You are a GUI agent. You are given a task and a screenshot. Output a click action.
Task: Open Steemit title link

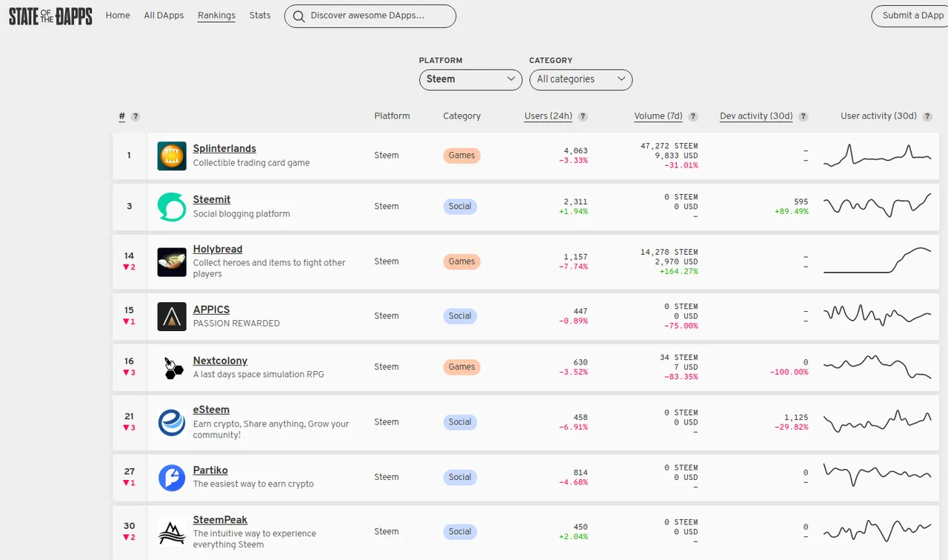212,200
